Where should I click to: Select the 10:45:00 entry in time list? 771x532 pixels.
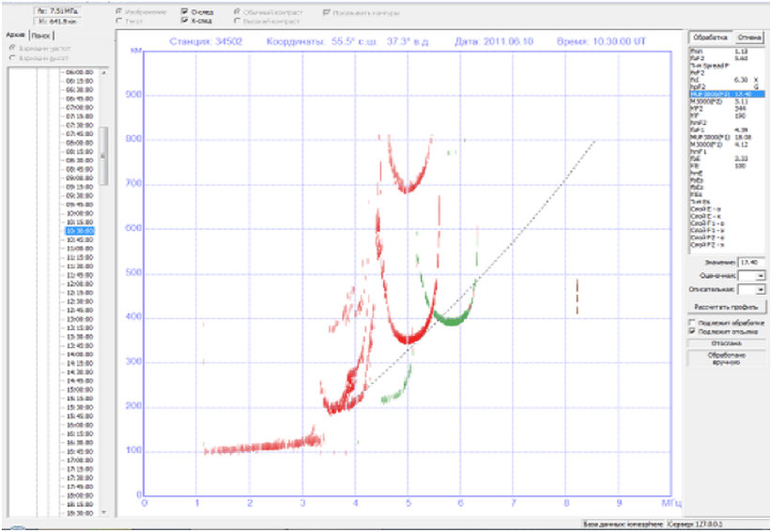[80, 239]
